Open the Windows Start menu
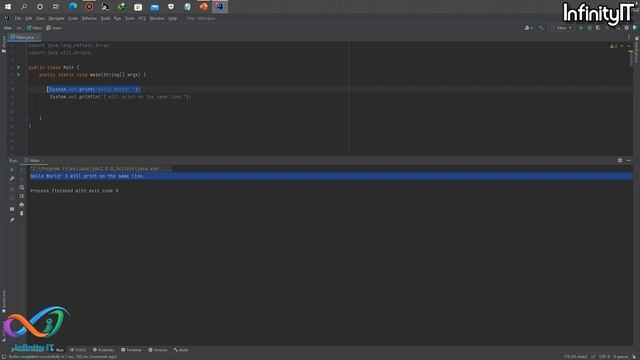Screen dimensions: 640x360 click(x=8, y=7)
